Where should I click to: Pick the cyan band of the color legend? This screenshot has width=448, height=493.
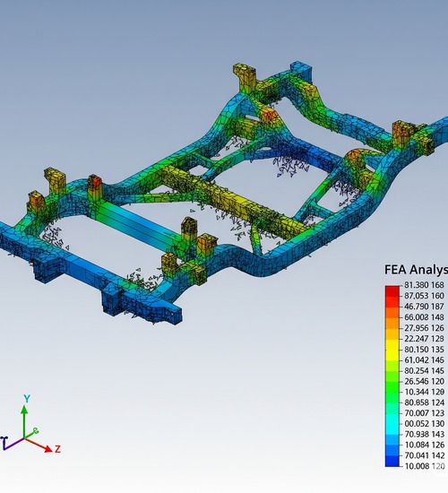point(392,424)
